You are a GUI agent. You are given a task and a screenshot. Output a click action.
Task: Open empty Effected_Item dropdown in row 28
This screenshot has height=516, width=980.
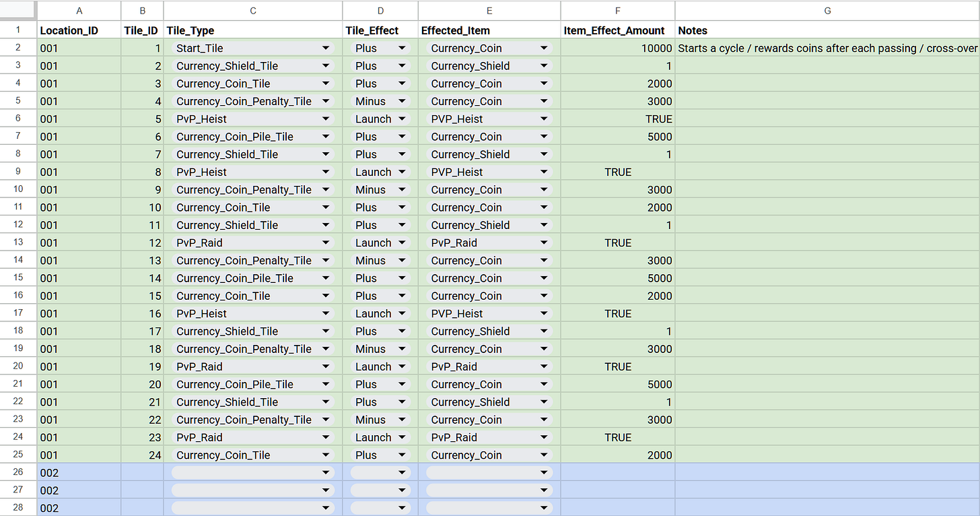pos(544,508)
